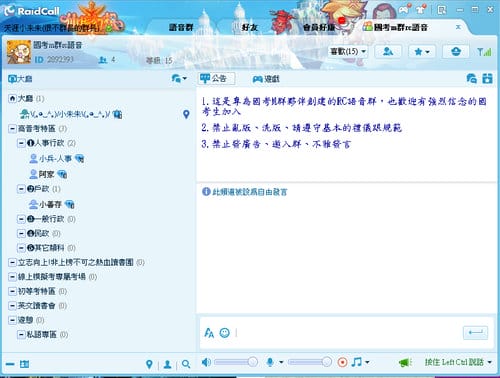Open the 語音群 tab
The width and height of the screenshot is (500, 378).
[181, 27]
